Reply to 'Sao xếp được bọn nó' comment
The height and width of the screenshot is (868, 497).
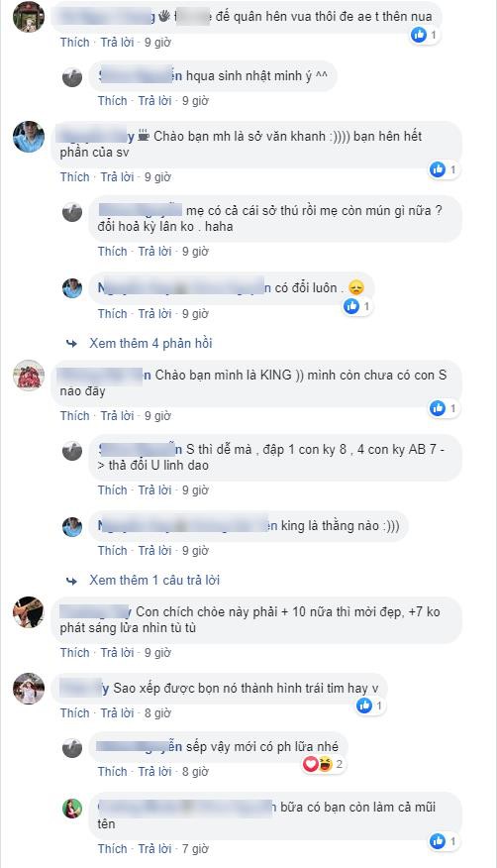117,713
